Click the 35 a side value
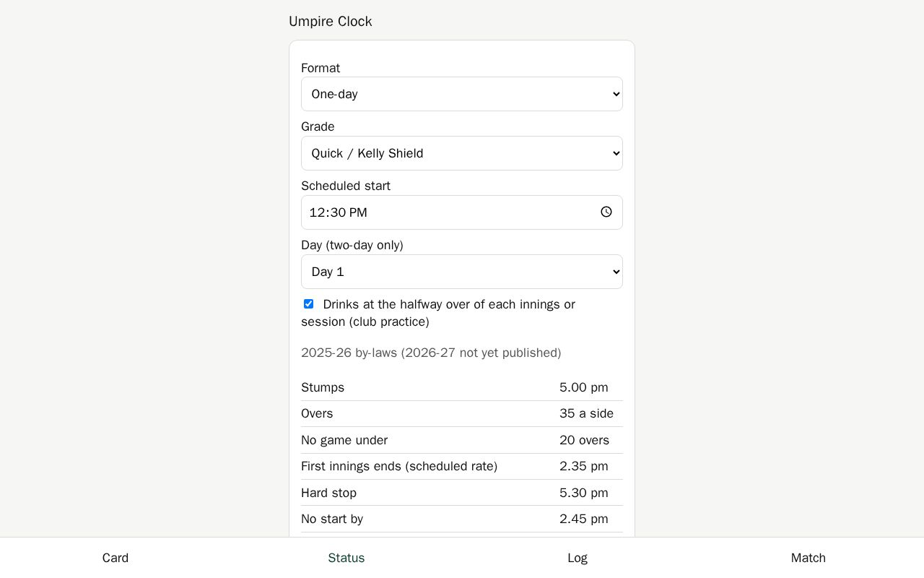The image size is (924, 578). coord(587,413)
